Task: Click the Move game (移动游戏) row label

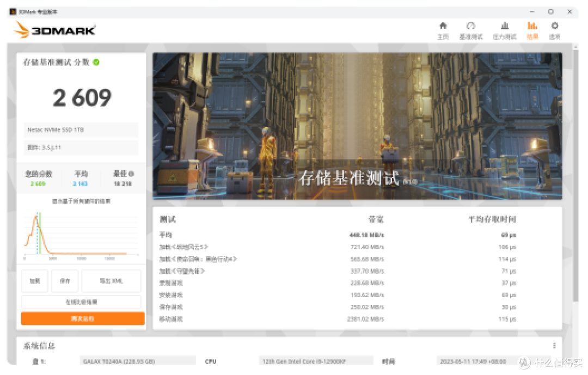Action: (x=171, y=319)
